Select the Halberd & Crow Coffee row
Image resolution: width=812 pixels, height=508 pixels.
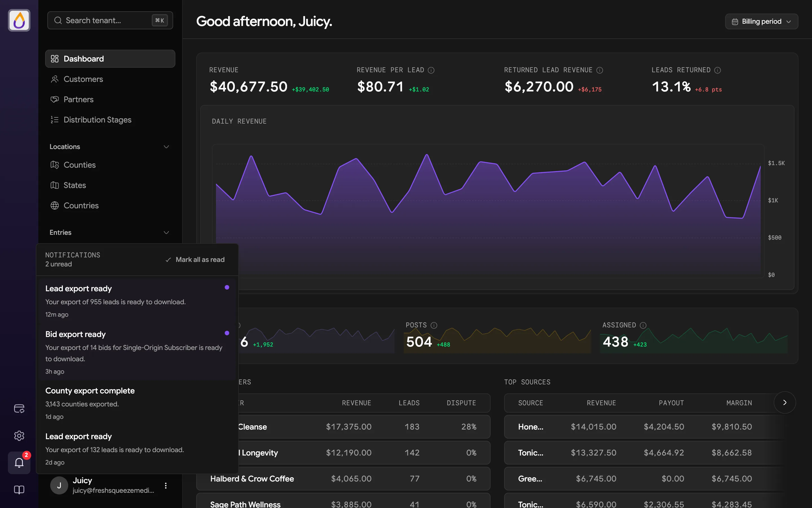pos(343,478)
